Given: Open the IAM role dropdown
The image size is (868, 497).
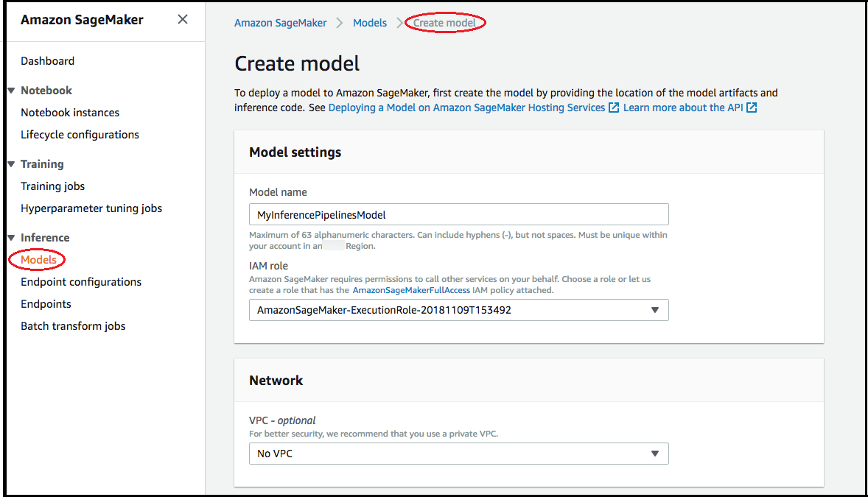Looking at the screenshot, I should 458,310.
